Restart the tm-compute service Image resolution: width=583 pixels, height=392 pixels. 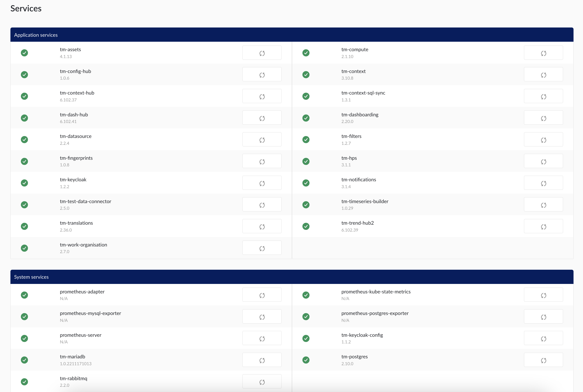pyautogui.click(x=543, y=53)
